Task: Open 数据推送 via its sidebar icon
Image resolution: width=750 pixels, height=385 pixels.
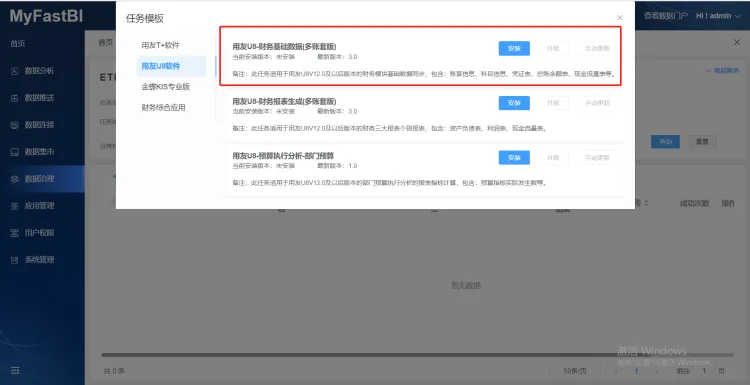Action: [x=14, y=98]
